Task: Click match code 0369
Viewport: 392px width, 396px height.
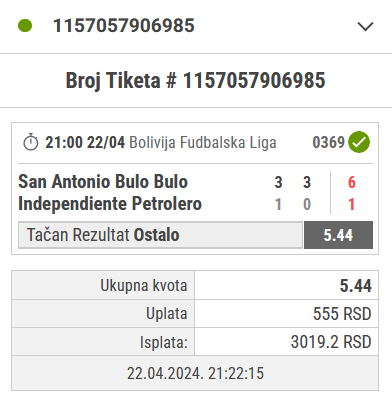Action: point(328,142)
